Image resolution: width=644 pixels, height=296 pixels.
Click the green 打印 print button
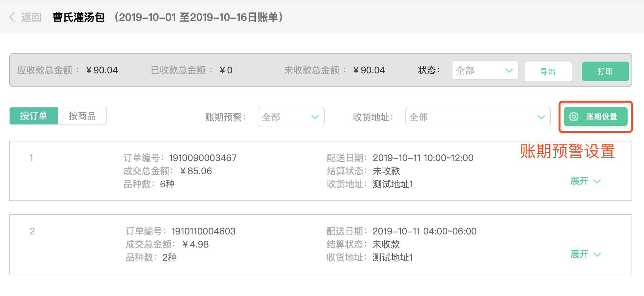click(x=605, y=71)
